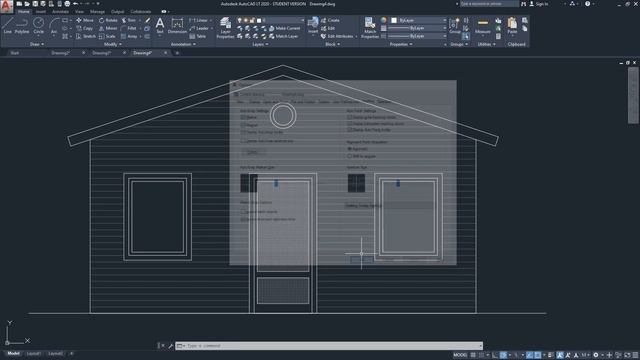The height and width of the screenshot is (360, 640).
Task: Select the Fillet tool
Action: pyautogui.click(x=129, y=28)
